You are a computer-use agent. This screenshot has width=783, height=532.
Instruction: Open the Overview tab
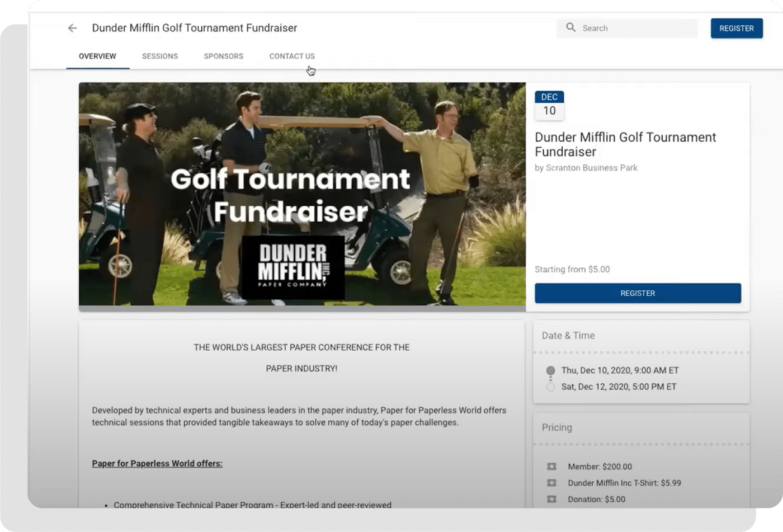pyautogui.click(x=97, y=57)
